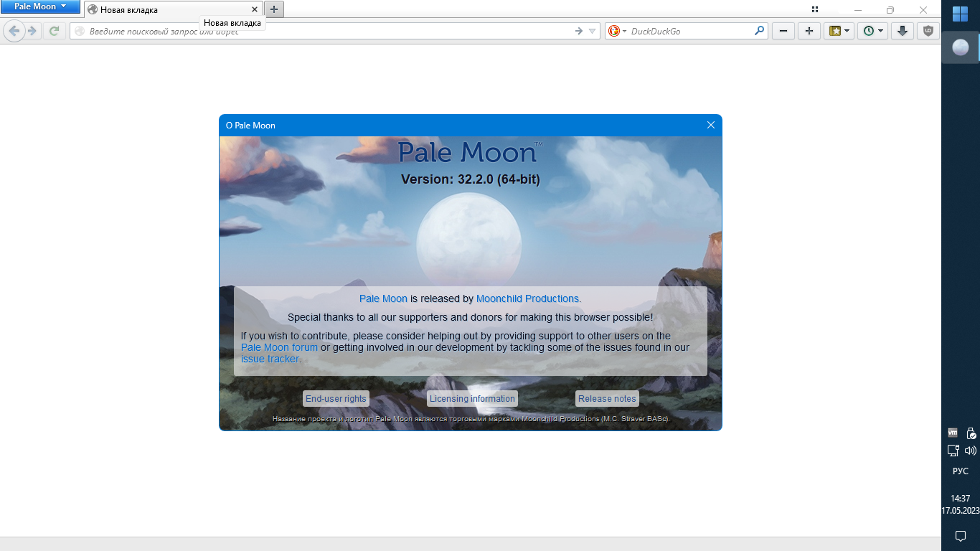This screenshot has width=980, height=551.
Task: Click into the address bar field
Action: (x=323, y=31)
